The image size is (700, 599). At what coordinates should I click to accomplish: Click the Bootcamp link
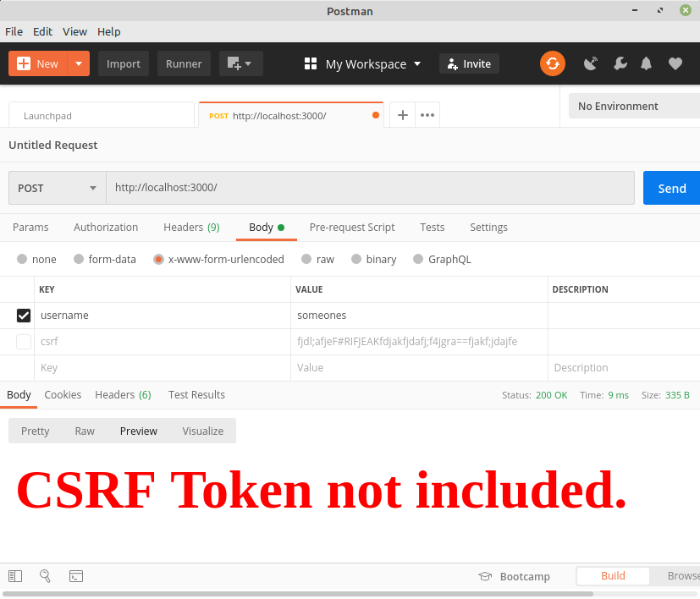525,576
